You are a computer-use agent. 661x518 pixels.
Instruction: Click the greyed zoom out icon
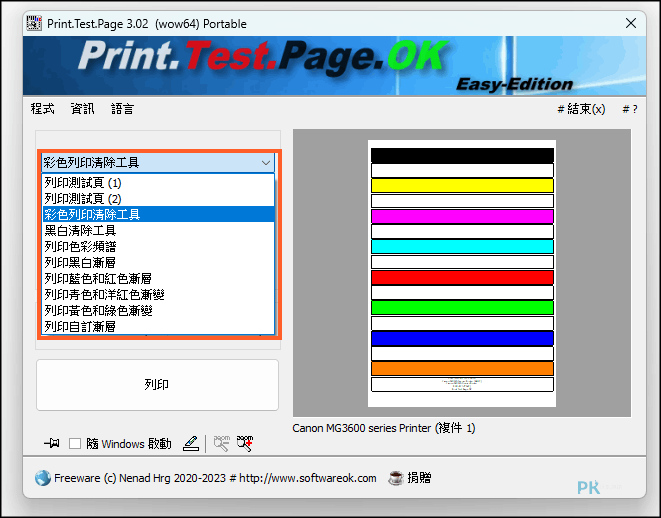point(221,443)
